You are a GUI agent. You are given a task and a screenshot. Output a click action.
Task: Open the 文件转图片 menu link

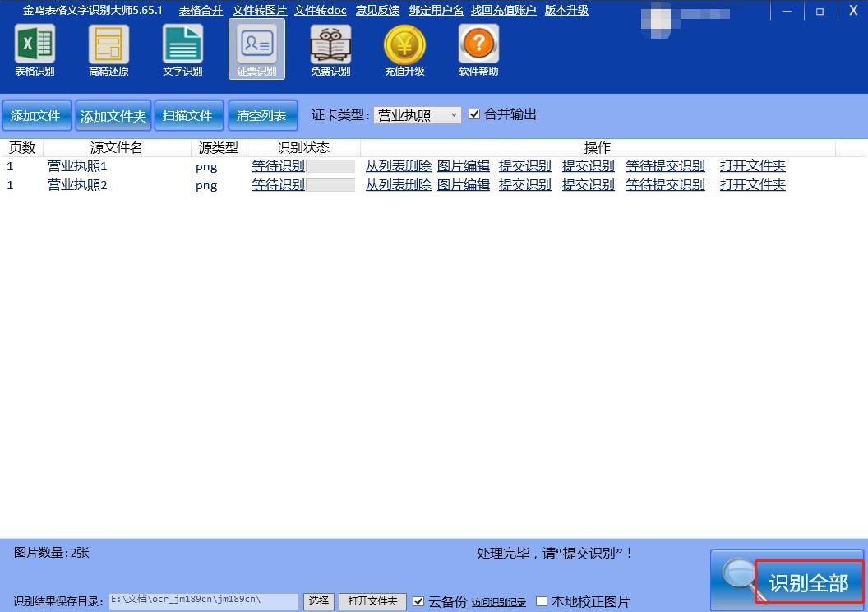[x=260, y=10]
